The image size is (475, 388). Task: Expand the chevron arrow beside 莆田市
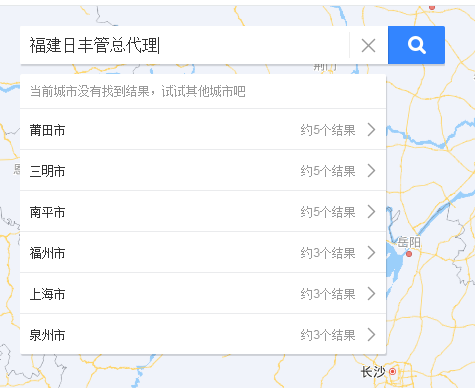(x=371, y=130)
